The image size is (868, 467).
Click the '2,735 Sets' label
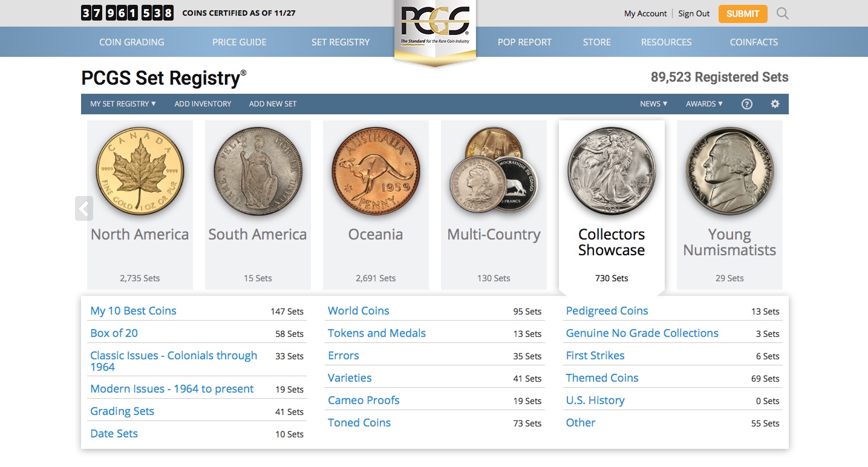(140, 278)
